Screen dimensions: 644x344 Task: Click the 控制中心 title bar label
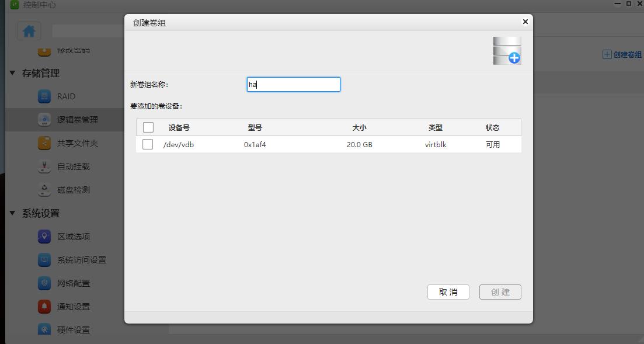pyautogui.click(x=39, y=5)
